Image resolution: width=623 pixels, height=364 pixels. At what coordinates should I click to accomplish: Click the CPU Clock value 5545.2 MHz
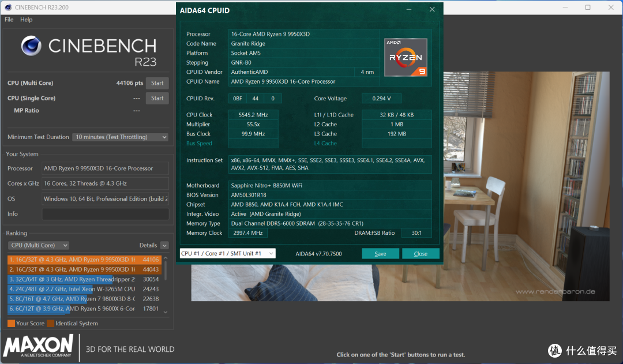253,115
